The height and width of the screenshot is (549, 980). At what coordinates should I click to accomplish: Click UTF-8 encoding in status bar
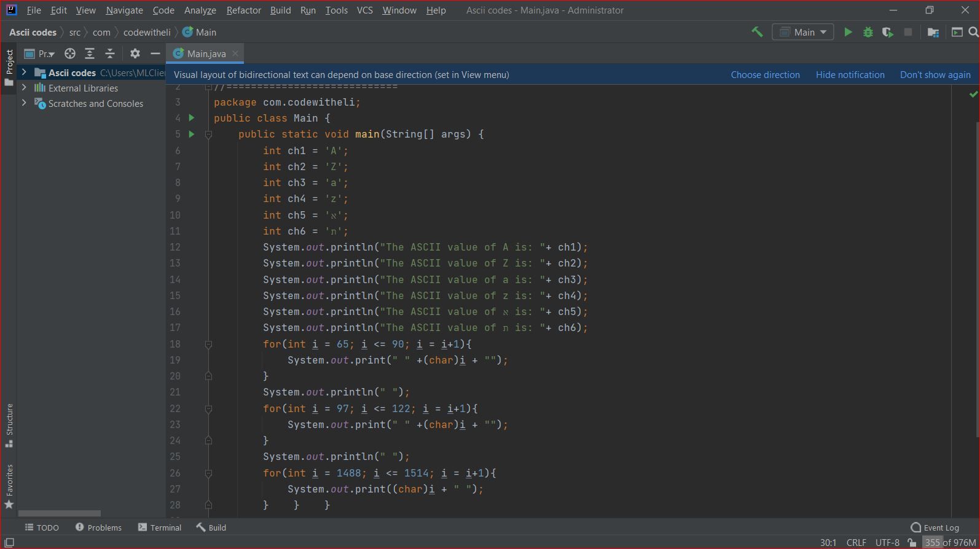pos(887,542)
